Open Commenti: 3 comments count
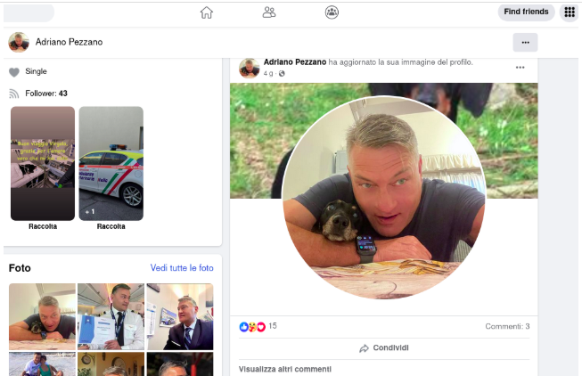 click(507, 327)
